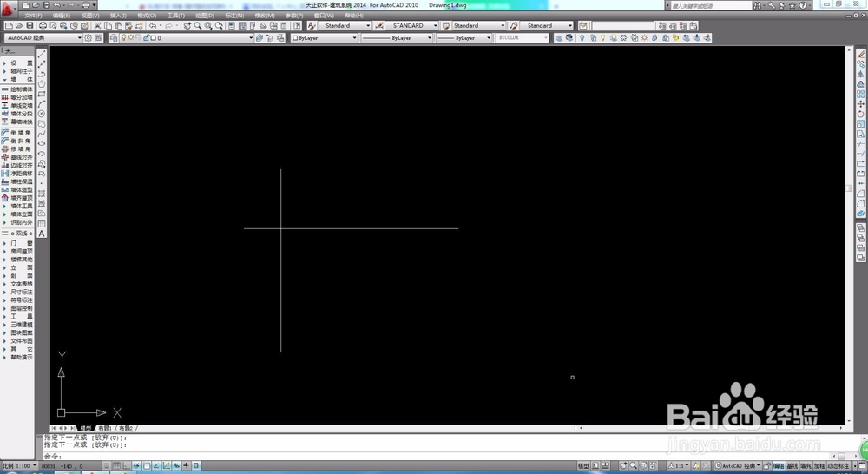Open the 视图(V) menu

click(x=89, y=16)
